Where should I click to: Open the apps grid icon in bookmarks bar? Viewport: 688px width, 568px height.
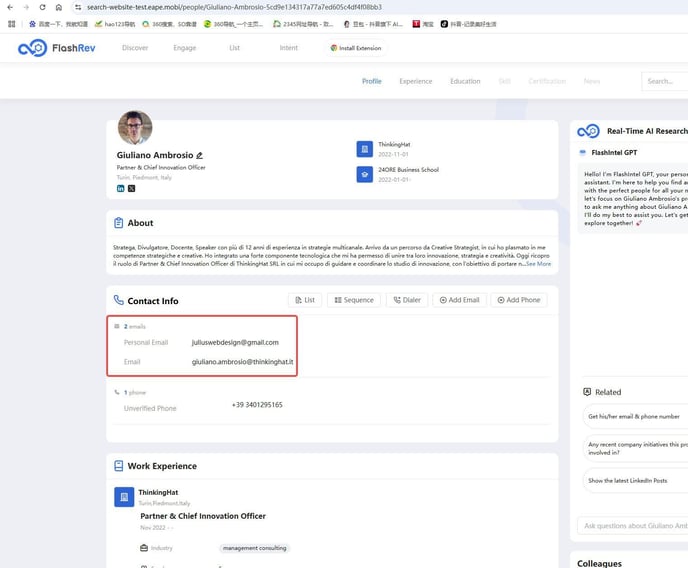12,24
